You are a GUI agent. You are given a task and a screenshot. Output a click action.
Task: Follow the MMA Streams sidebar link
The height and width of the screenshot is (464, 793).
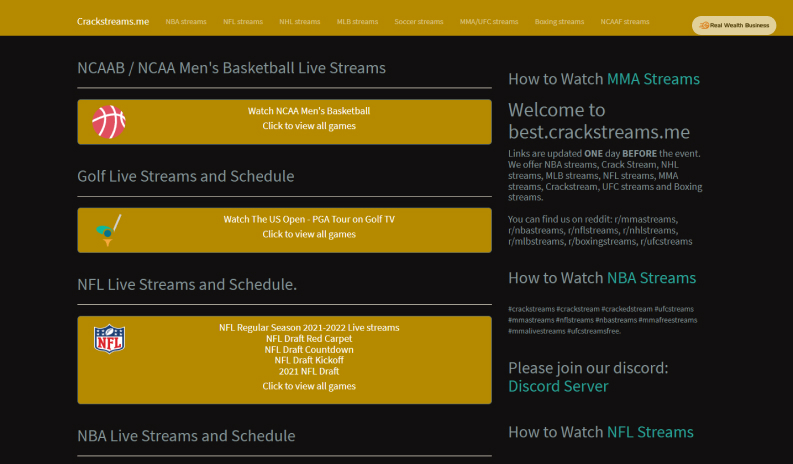653,79
